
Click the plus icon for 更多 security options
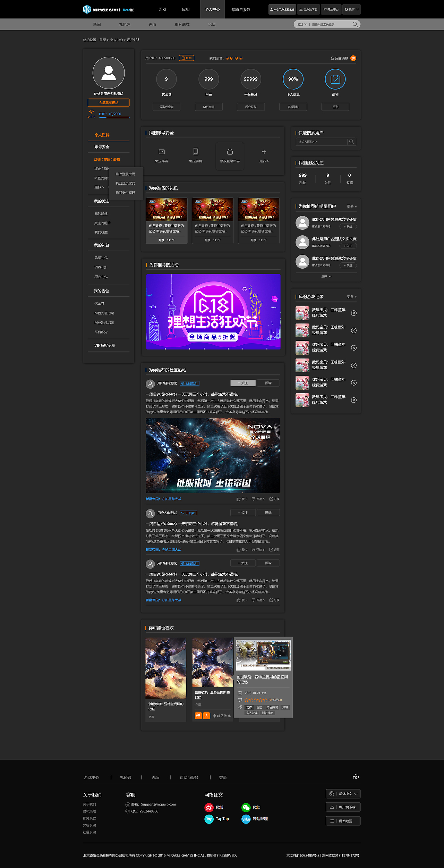coord(264,152)
